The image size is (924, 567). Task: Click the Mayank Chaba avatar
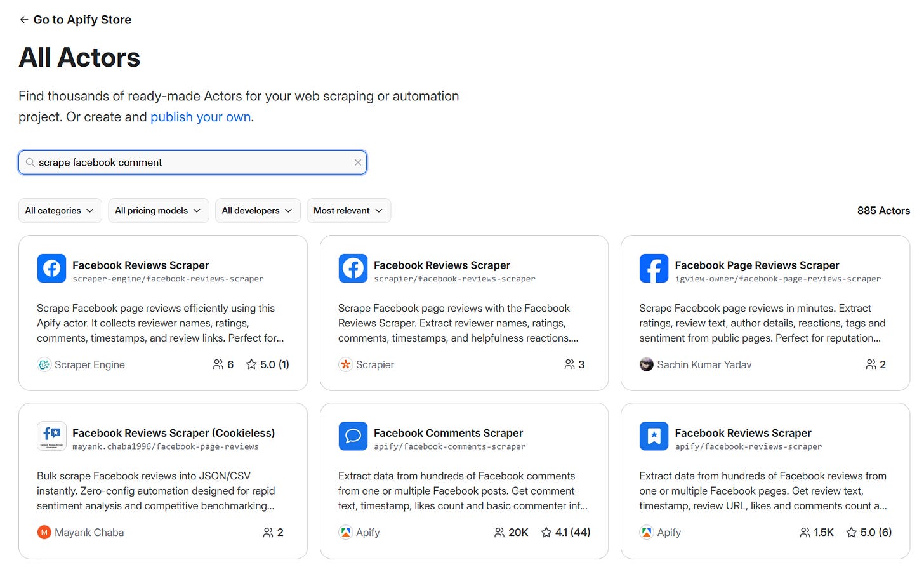[44, 532]
